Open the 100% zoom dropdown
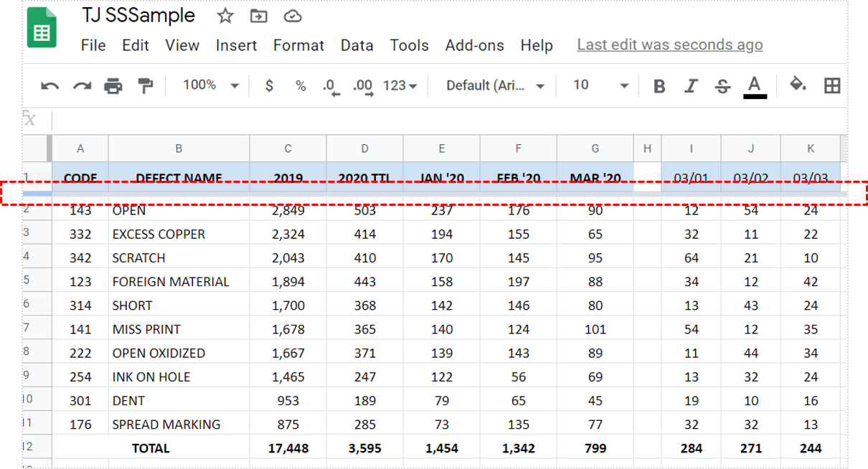The height and width of the screenshot is (469, 868). coord(210,85)
